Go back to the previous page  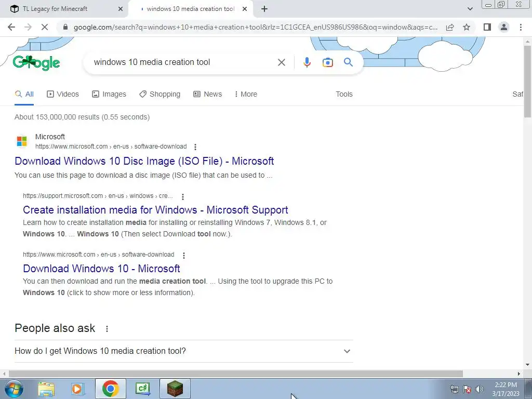[x=11, y=27]
